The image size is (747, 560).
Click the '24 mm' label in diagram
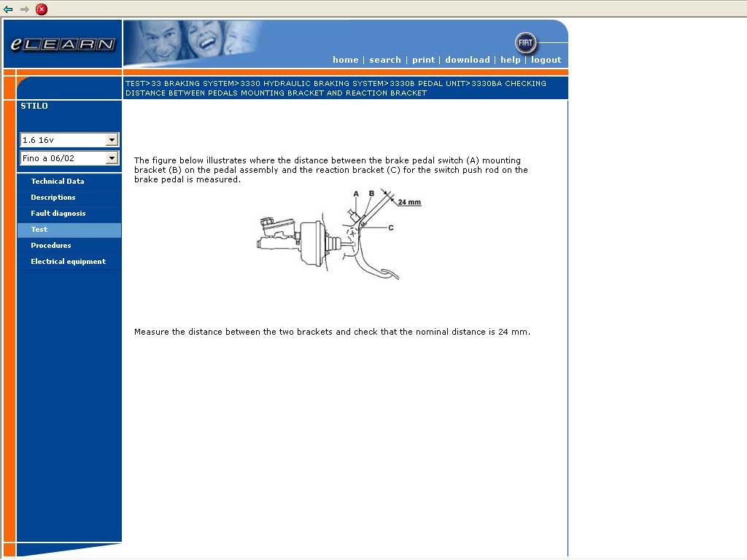point(409,203)
